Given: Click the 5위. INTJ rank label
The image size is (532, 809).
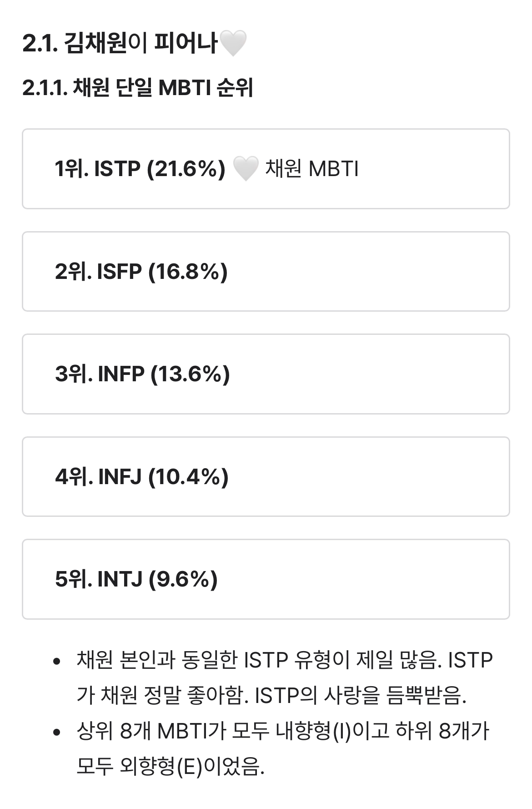Looking at the screenshot, I should (x=99, y=579).
